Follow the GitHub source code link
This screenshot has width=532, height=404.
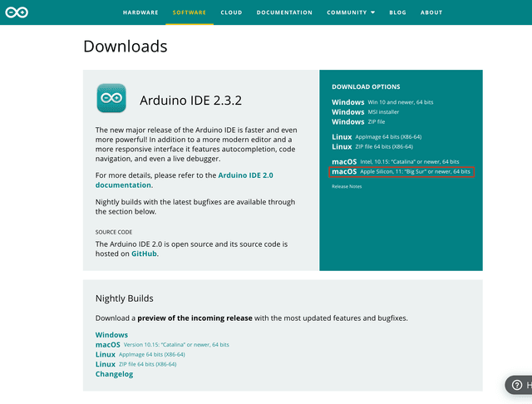[144, 254]
